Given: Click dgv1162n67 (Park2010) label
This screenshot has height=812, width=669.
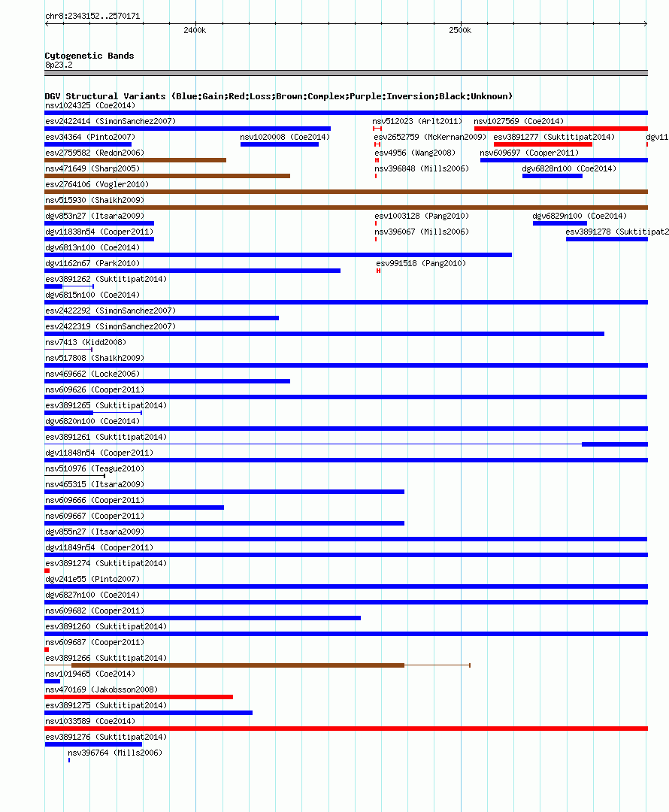Looking at the screenshot, I should click(92, 264).
